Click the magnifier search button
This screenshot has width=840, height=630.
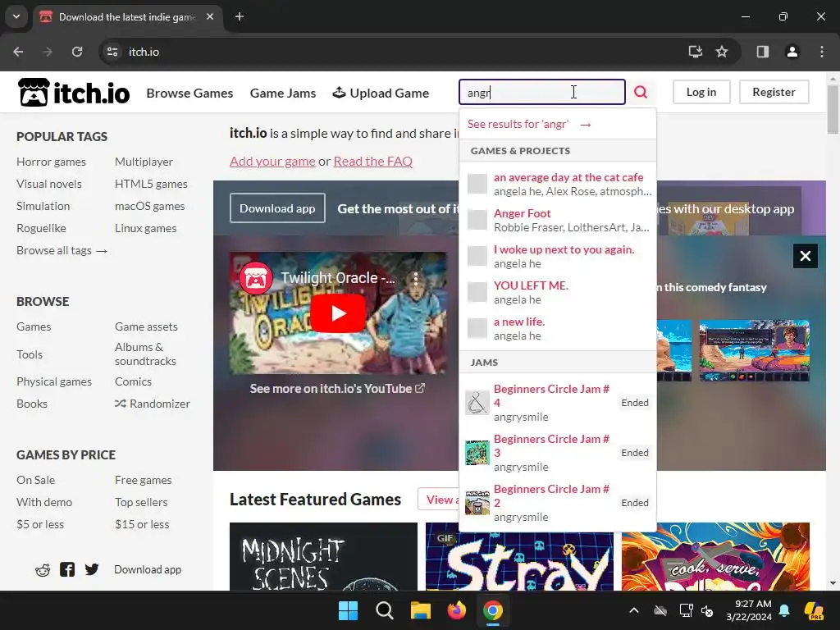[x=641, y=92]
